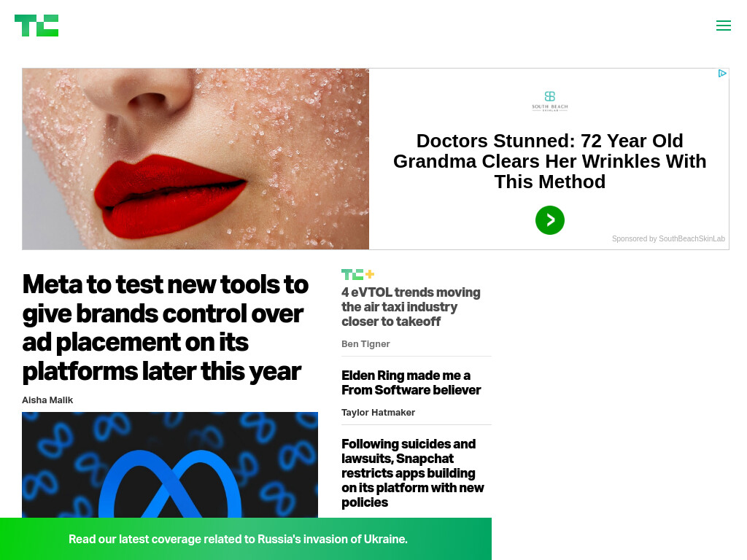
Task: Click the TechCrunch logo
Action: tap(36, 26)
